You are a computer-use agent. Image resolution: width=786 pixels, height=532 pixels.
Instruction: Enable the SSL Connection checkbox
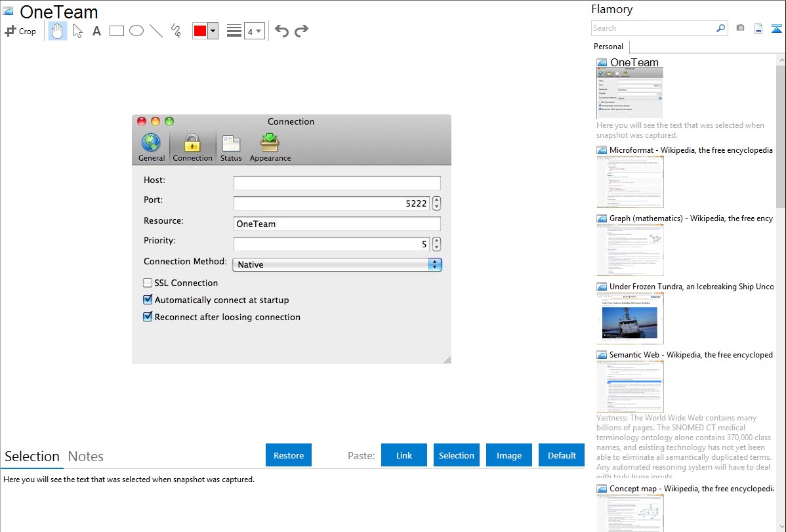[x=148, y=283]
